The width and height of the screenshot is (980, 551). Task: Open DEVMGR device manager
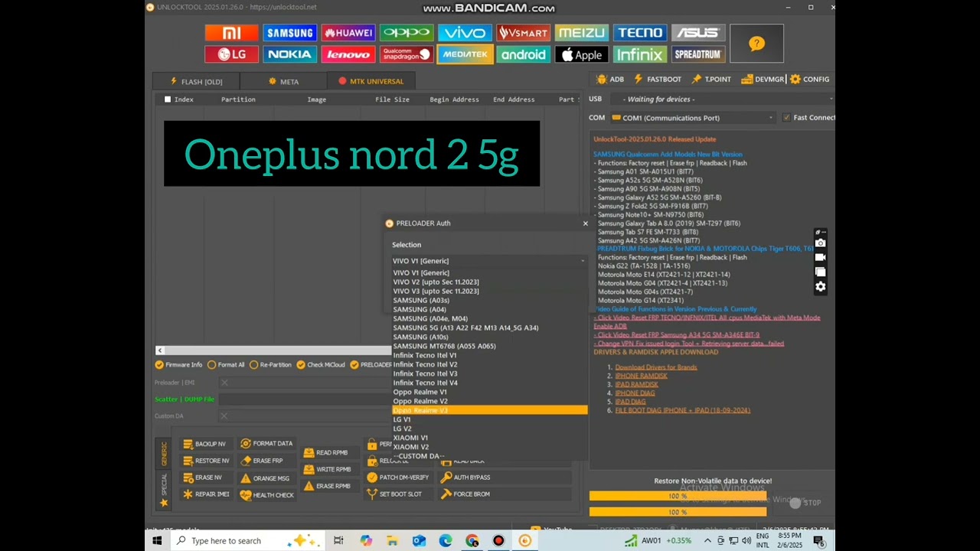[763, 79]
